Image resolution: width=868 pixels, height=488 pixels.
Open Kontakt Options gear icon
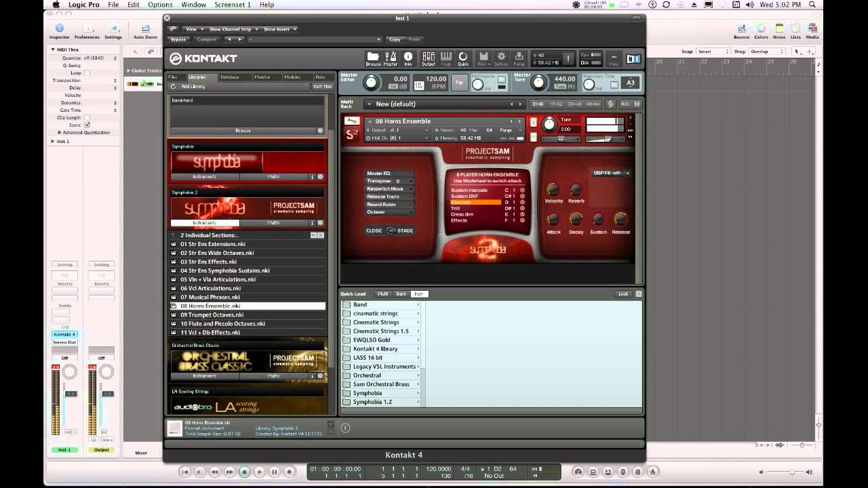click(501, 59)
